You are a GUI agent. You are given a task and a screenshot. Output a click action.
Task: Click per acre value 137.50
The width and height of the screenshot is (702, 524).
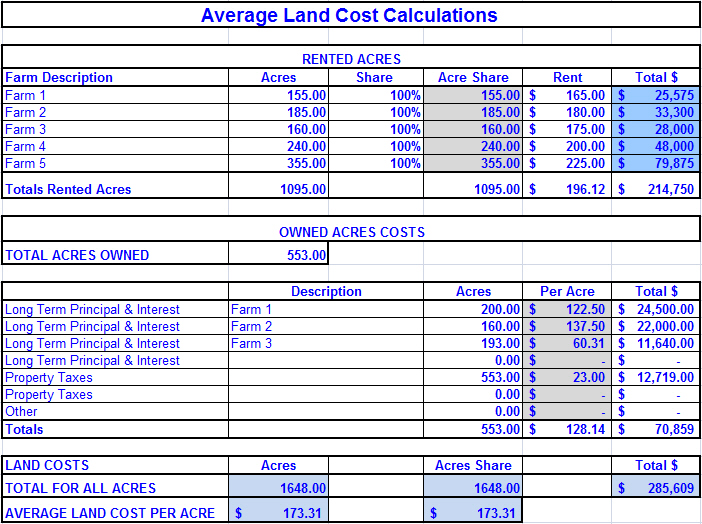click(567, 326)
